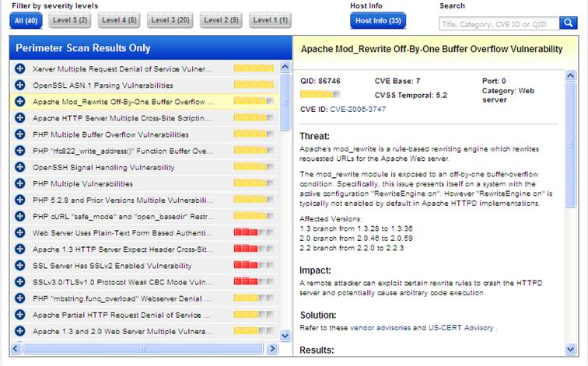Click plus icon next to OpenSSH Signal Handling Vulnerability
588x366 pixels.
pyautogui.click(x=20, y=167)
